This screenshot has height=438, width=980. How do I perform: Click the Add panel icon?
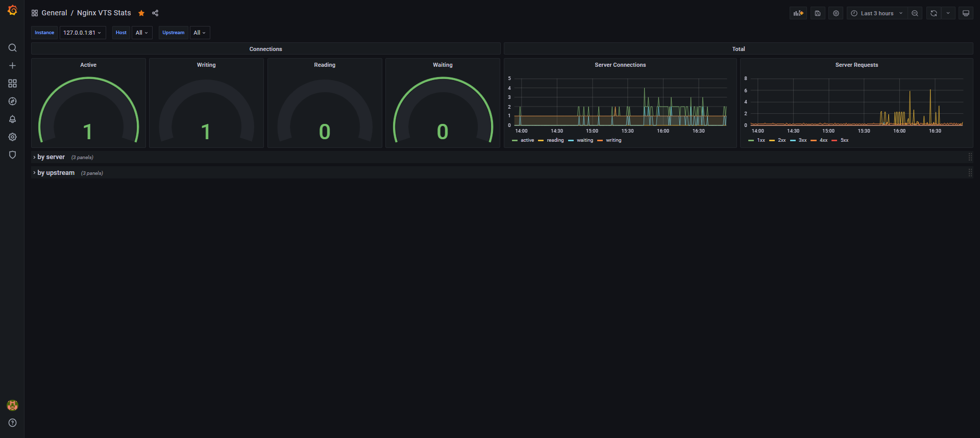pyautogui.click(x=798, y=13)
